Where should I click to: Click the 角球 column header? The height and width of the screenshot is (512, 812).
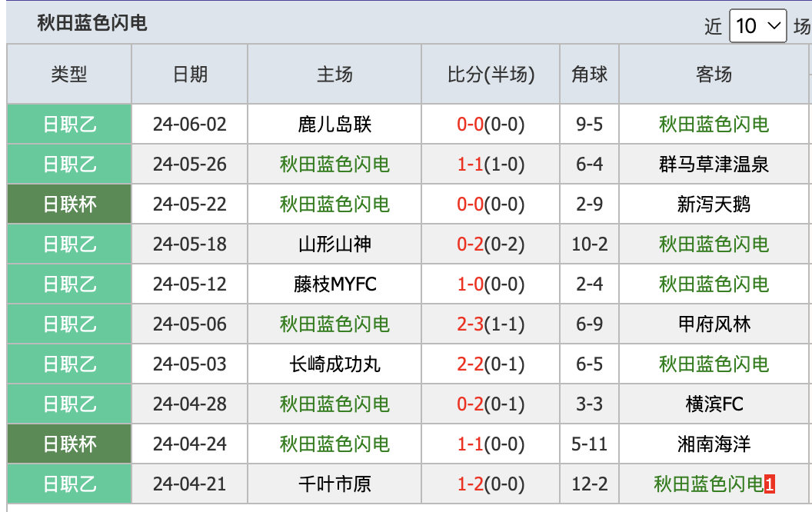point(589,74)
